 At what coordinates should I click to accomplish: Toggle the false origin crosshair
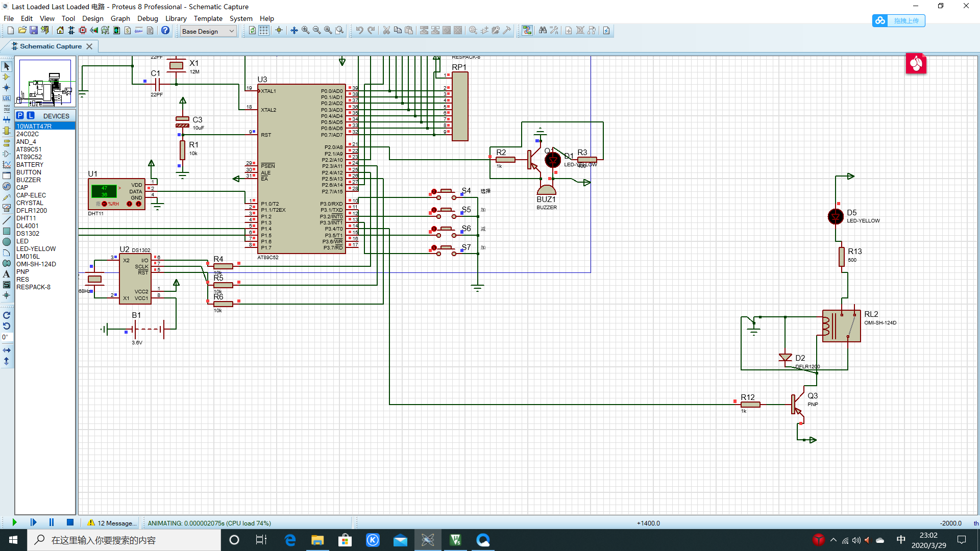click(x=279, y=31)
